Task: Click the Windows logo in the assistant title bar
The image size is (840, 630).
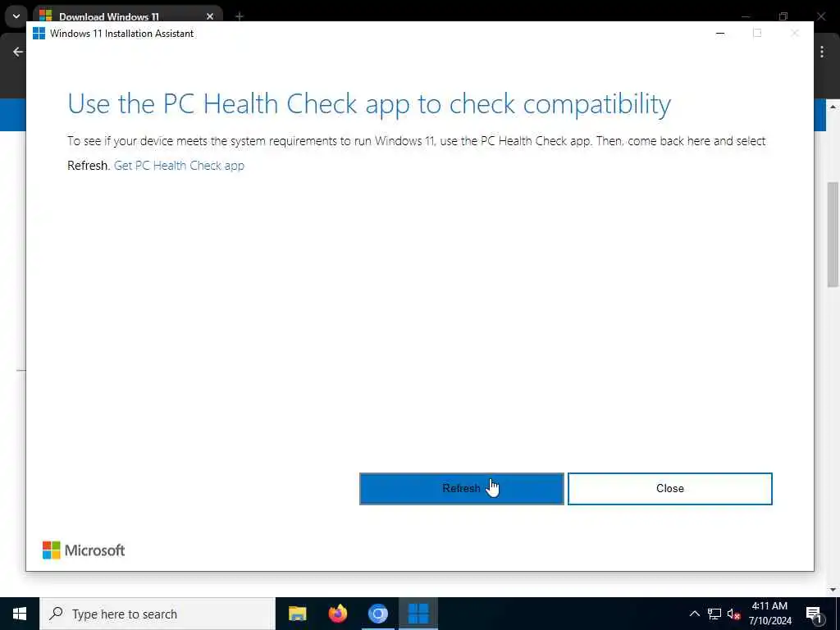Action: pyautogui.click(x=39, y=33)
